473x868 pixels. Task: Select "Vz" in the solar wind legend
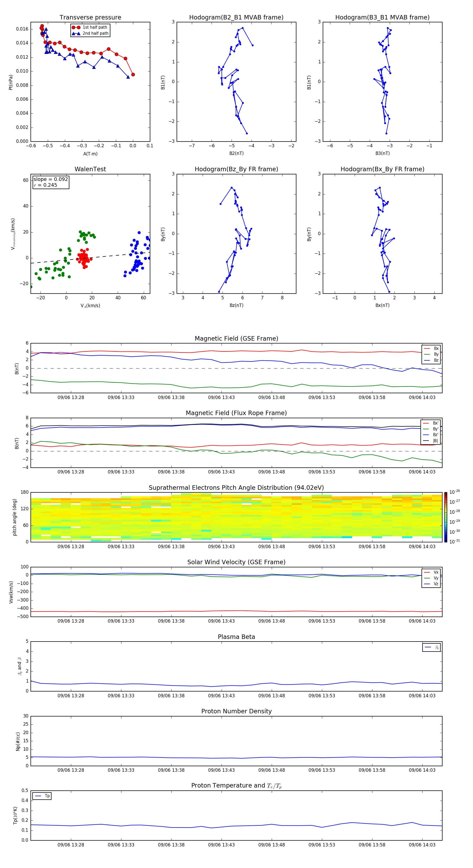(431, 584)
